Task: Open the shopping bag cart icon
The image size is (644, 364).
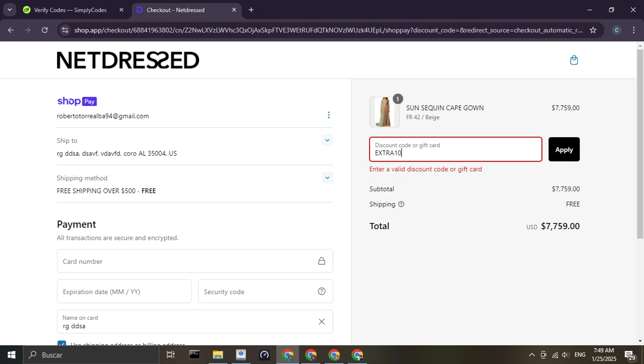Action: click(574, 60)
